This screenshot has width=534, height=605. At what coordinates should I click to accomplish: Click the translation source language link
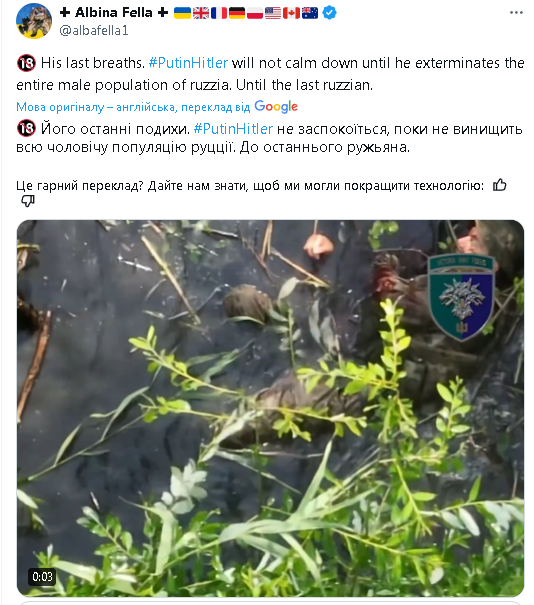tap(133, 107)
